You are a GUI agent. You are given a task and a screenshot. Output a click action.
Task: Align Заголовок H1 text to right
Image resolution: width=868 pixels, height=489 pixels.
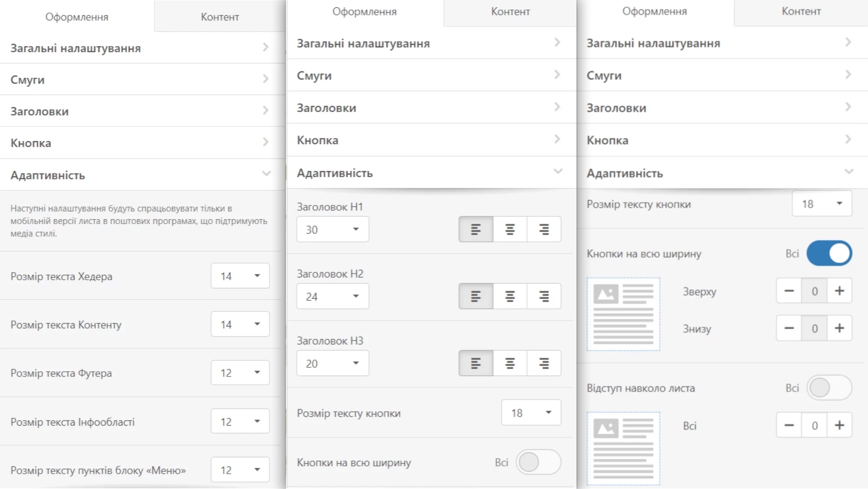point(544,229)
